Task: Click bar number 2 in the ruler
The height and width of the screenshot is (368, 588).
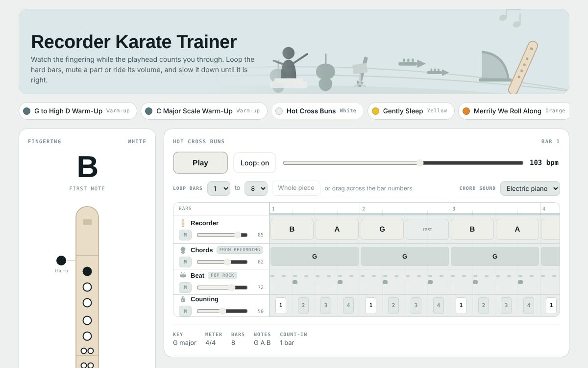Action: point(364,209)
